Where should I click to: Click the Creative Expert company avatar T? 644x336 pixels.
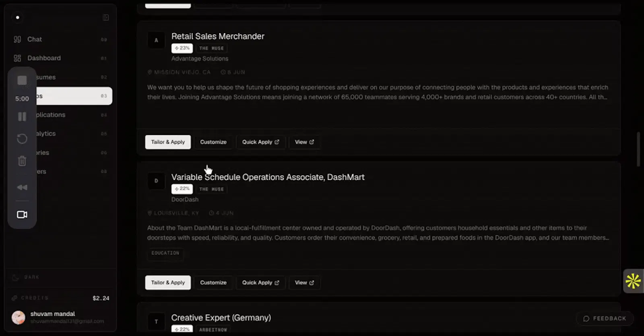[x=156, y=321]
